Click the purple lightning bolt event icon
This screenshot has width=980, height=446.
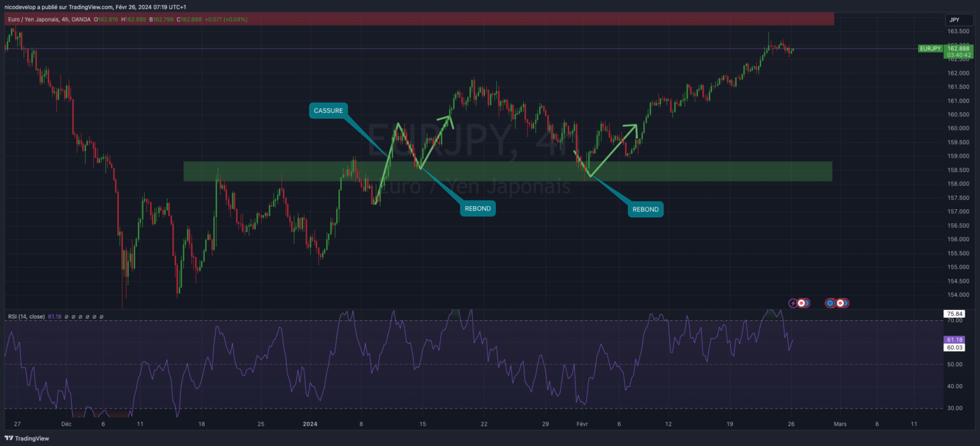click(792, 302)
